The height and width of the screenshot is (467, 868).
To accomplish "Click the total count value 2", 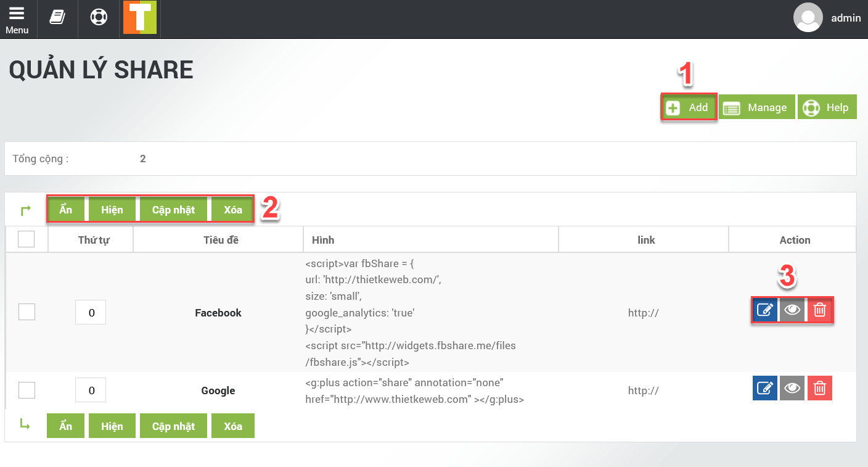I will click(143, 159).
